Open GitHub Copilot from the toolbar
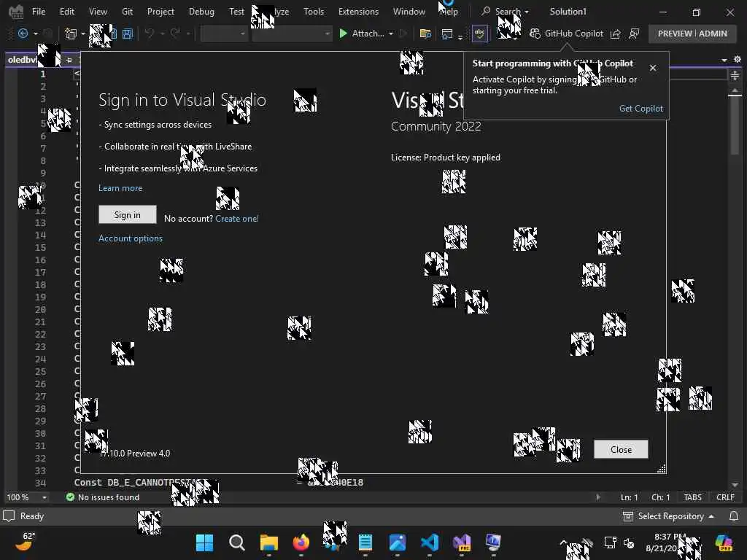The image size is (747, 560). pyautogui.click(x=566, y=34)
